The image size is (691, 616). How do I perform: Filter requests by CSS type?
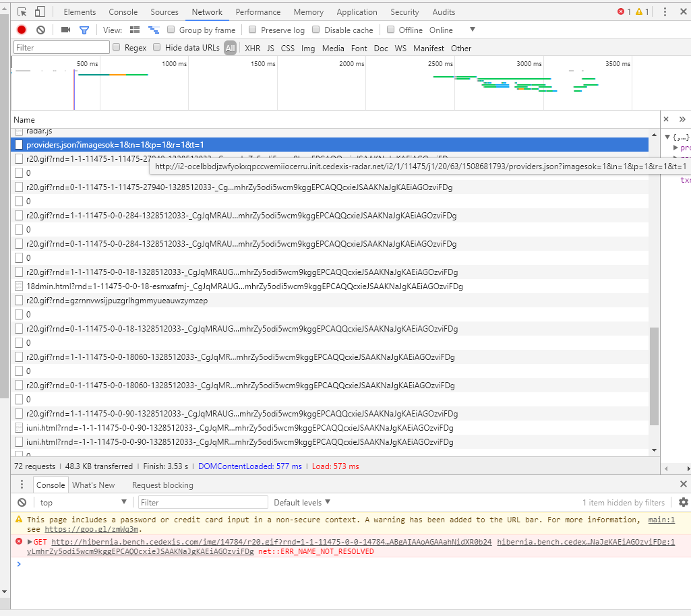point(287,48)
